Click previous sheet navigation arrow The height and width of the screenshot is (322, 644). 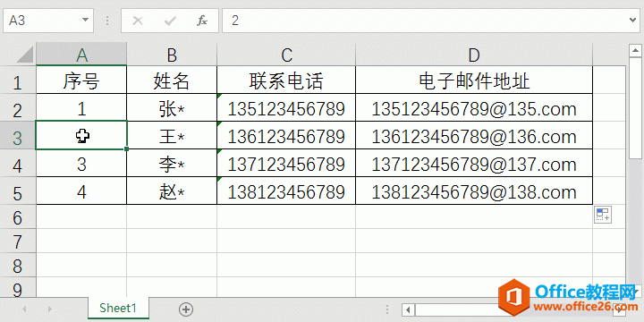(x=24, y=309)
